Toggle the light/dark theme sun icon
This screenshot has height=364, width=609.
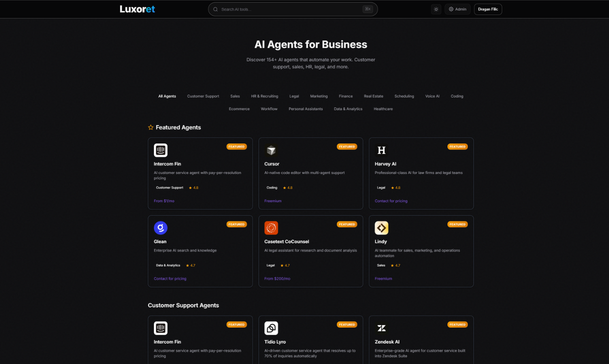(x=436, y=9)
